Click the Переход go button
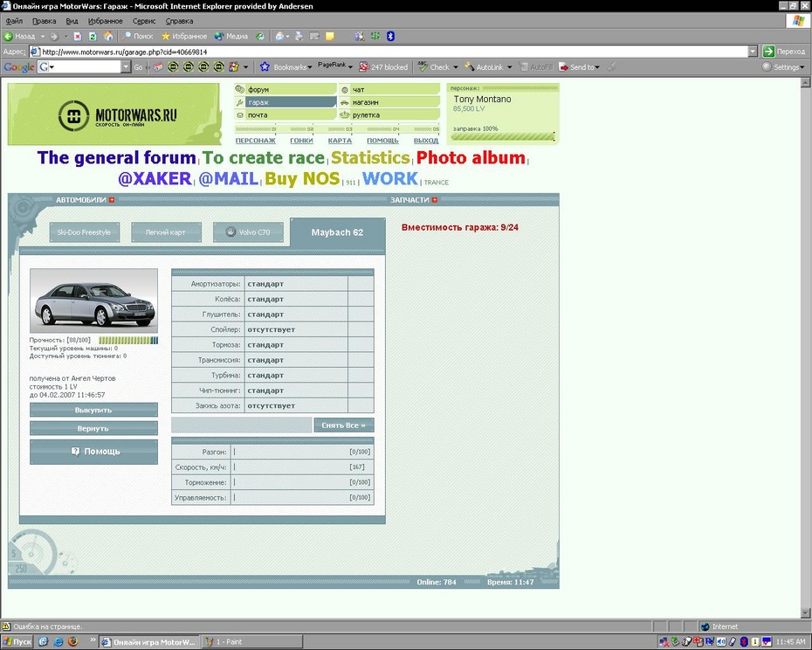 pos(784,52)
